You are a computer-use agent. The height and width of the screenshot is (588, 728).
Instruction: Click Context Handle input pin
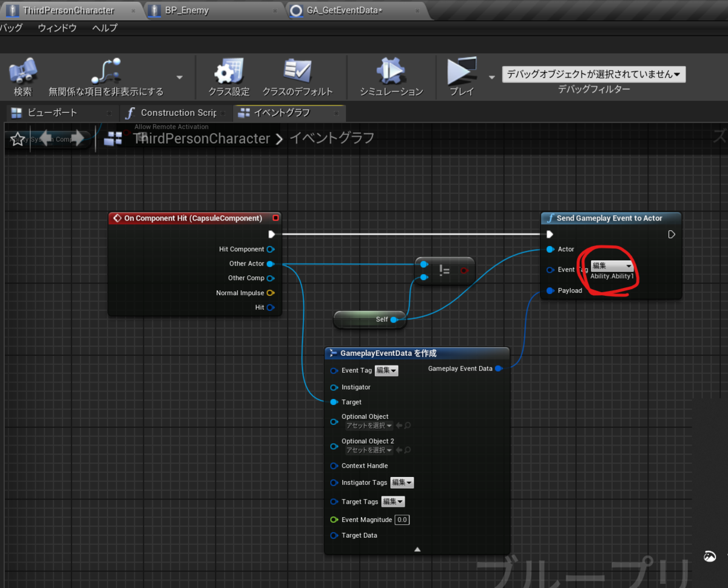point(334,466)
